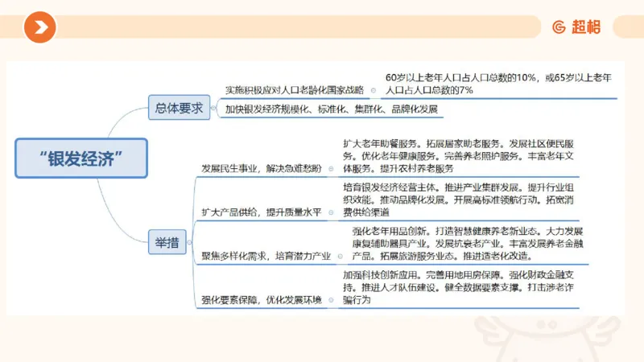Viewport: 644px width, 362px height.
Task: Click the note beginning 60岁以上老年人口
Action: (x=498, y=84)
